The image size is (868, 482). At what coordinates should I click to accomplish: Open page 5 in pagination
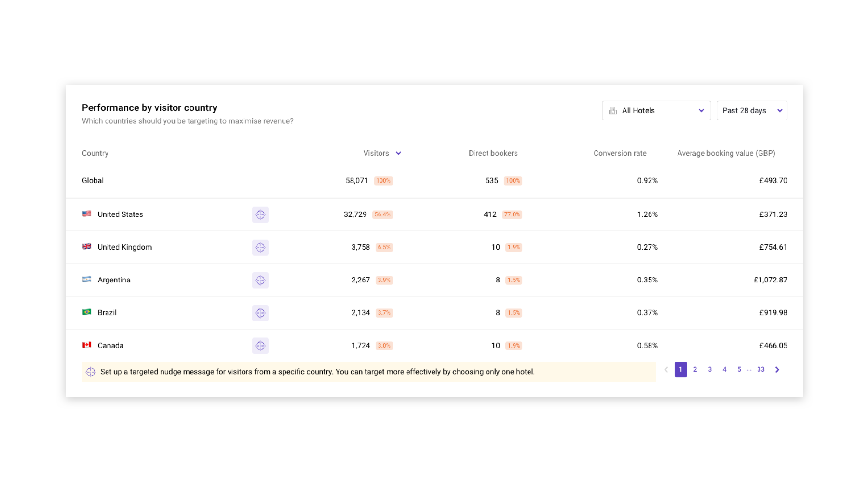[x=739, y=370]
